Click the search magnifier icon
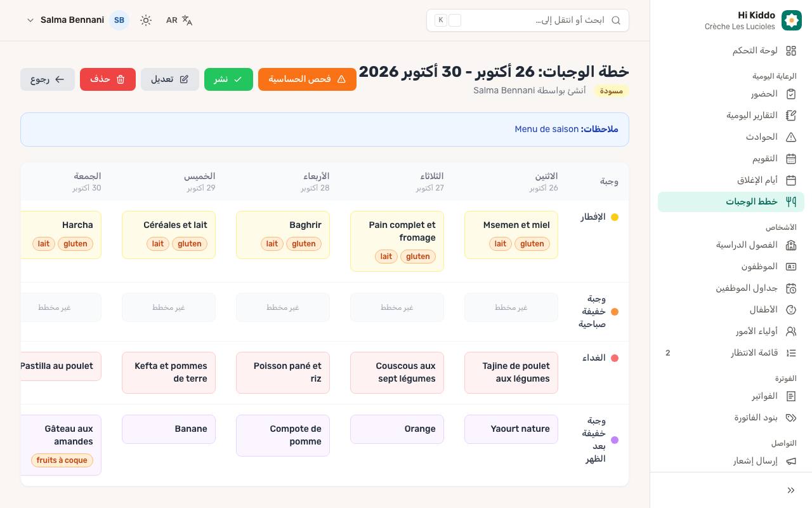 coord(616,20)
